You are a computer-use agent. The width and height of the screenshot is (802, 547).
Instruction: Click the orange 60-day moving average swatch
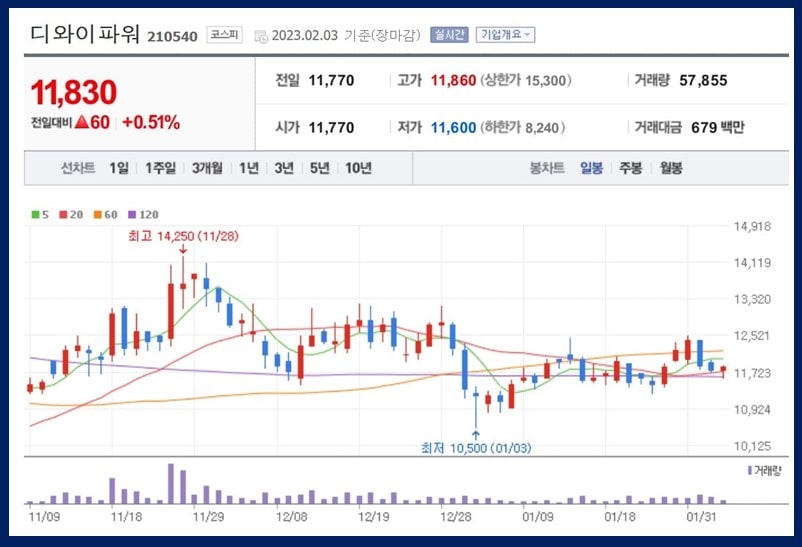pos(98,214)
